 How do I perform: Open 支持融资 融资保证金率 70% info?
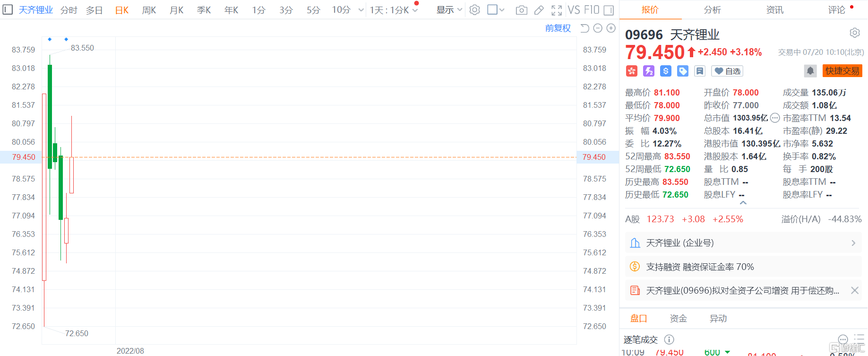click(743, 267)
